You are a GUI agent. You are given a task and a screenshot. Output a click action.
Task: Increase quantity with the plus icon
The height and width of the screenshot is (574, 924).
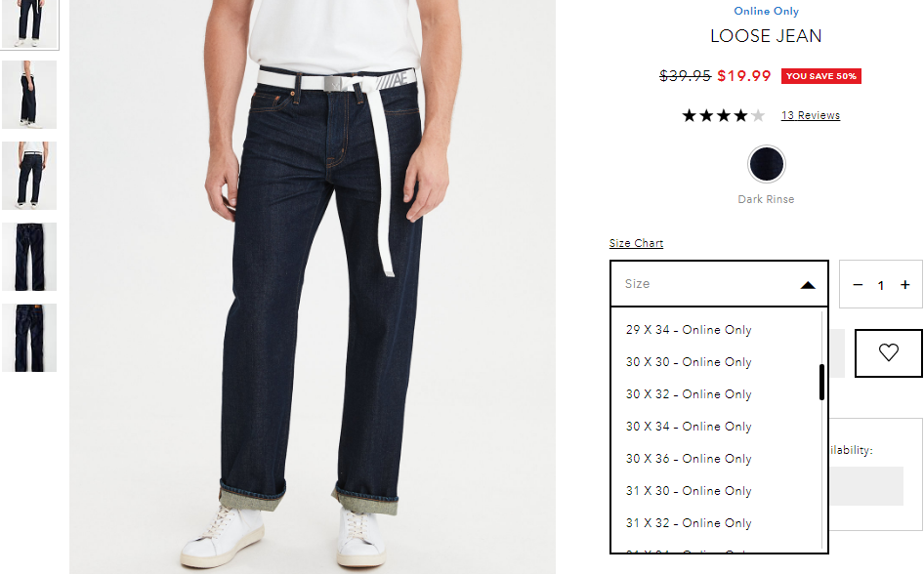905,285
